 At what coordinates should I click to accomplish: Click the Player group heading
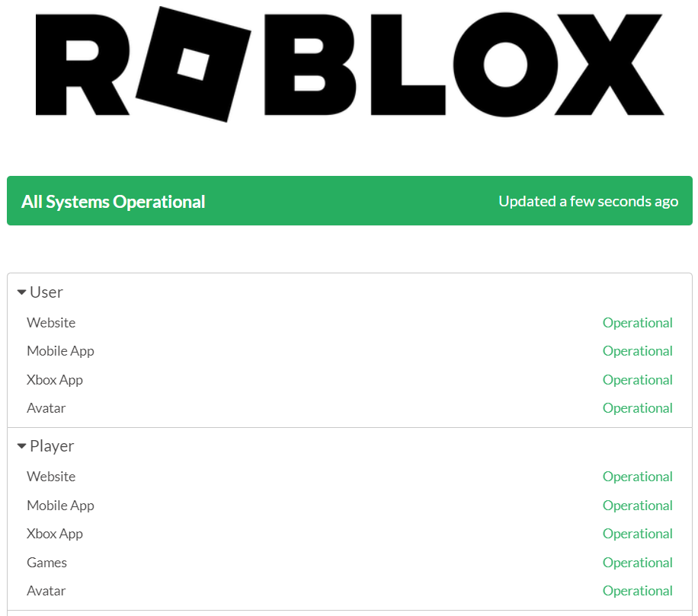coord(52,446)
